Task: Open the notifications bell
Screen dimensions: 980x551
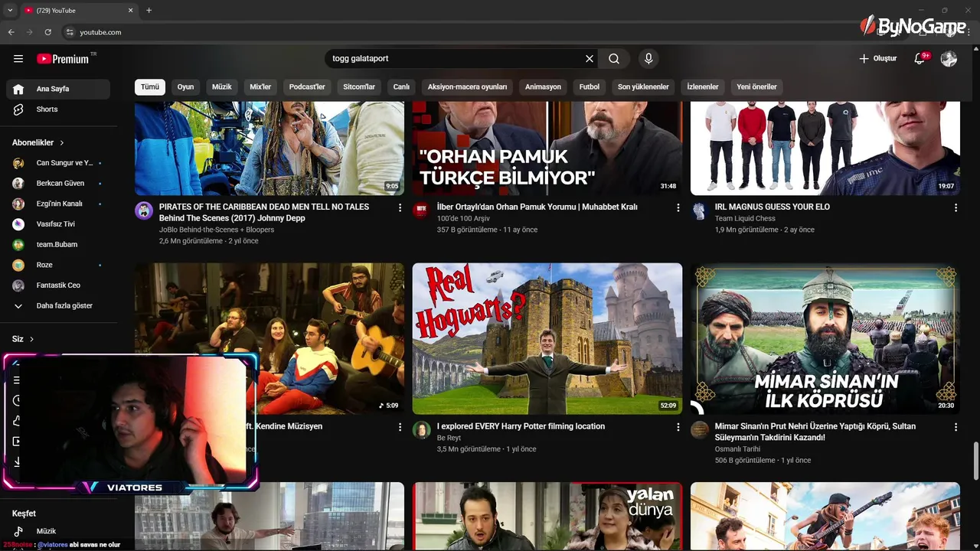Action: point(920,59)
